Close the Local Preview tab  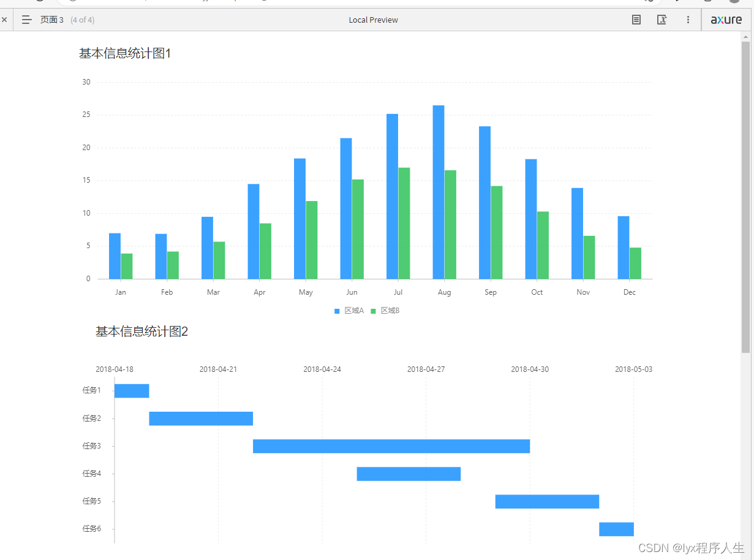(4, 20)
